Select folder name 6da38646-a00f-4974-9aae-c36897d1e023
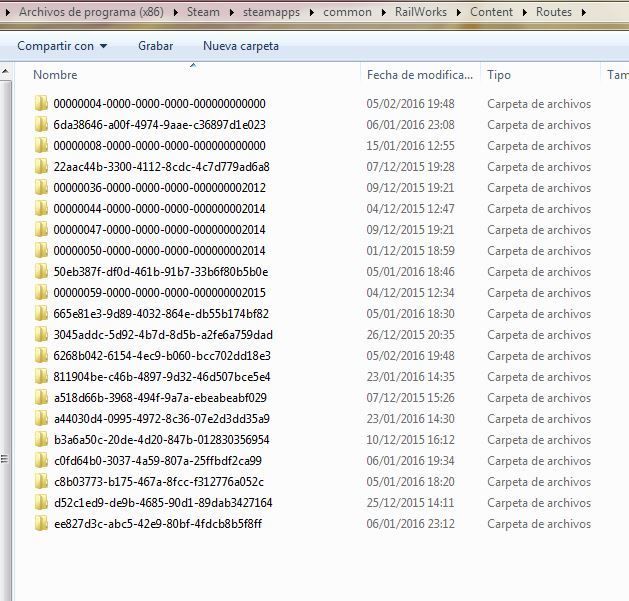The width and height of the screenshot is (629, 601). tap(160, 125)
